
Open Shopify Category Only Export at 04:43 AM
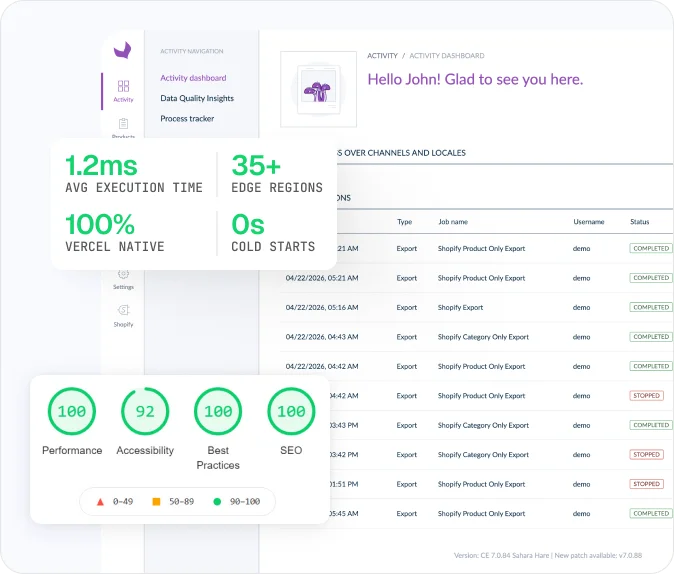coord(483,337)
